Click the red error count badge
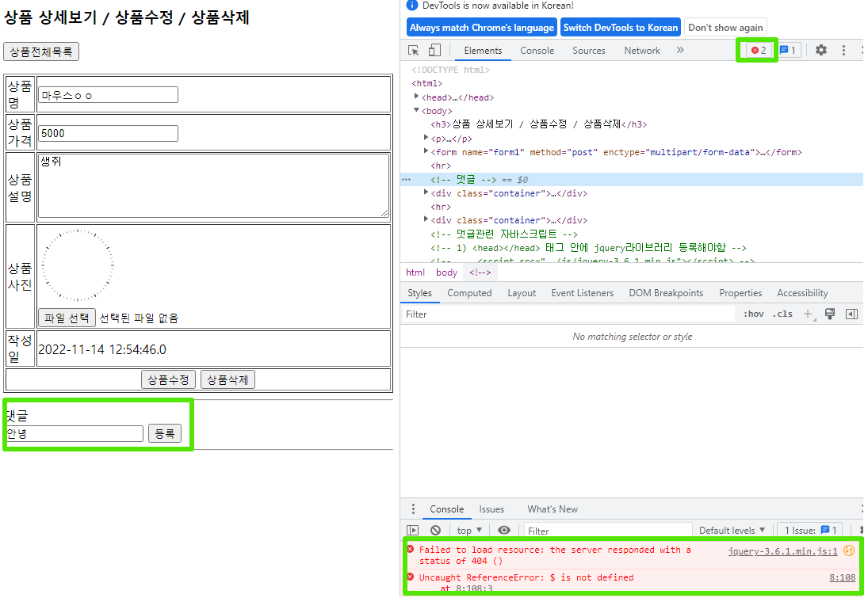Image resolution: width=868 pixels, height=598 pixels. pos(759,51)
